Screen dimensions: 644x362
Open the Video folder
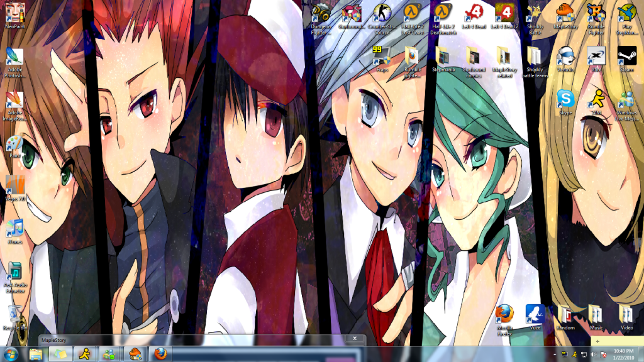click(627, 317)
